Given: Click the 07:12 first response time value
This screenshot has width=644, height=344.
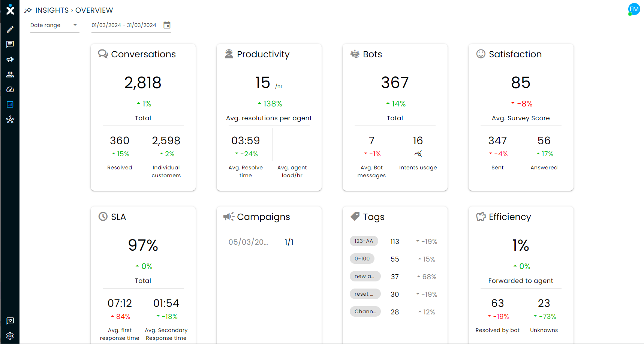Looking at the screenshot, I should point(120,303).
